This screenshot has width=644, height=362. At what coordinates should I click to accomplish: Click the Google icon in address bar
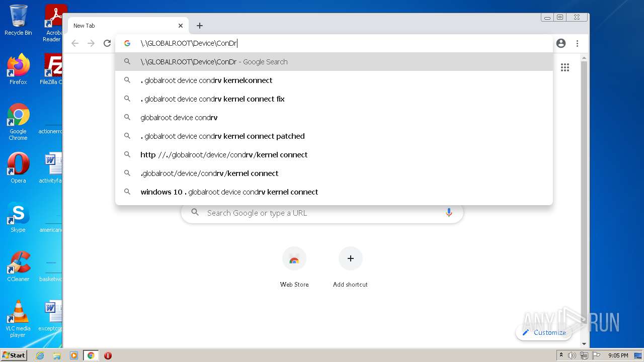click(127, 43)
